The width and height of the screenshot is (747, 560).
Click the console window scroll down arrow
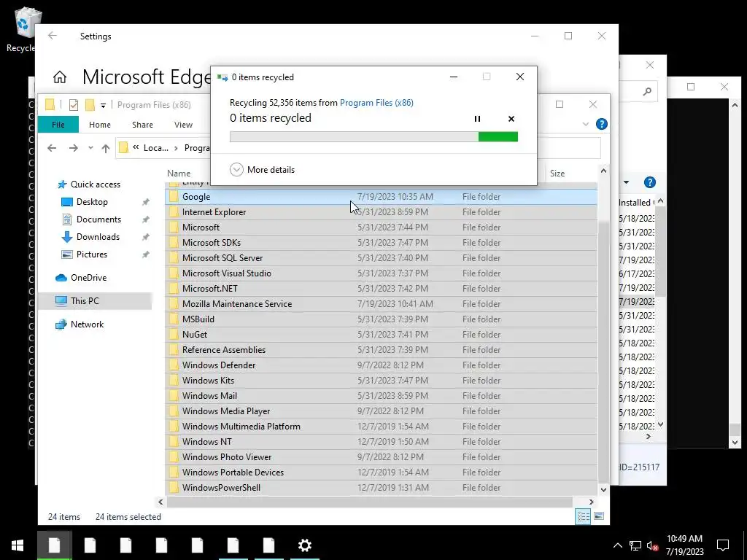(x=735, y=443)
